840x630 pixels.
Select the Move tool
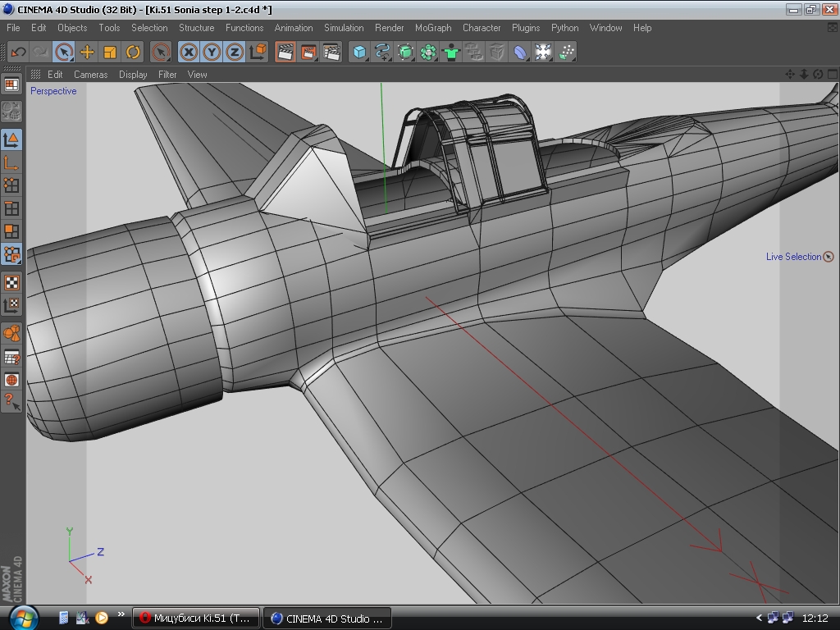[87, 52]
